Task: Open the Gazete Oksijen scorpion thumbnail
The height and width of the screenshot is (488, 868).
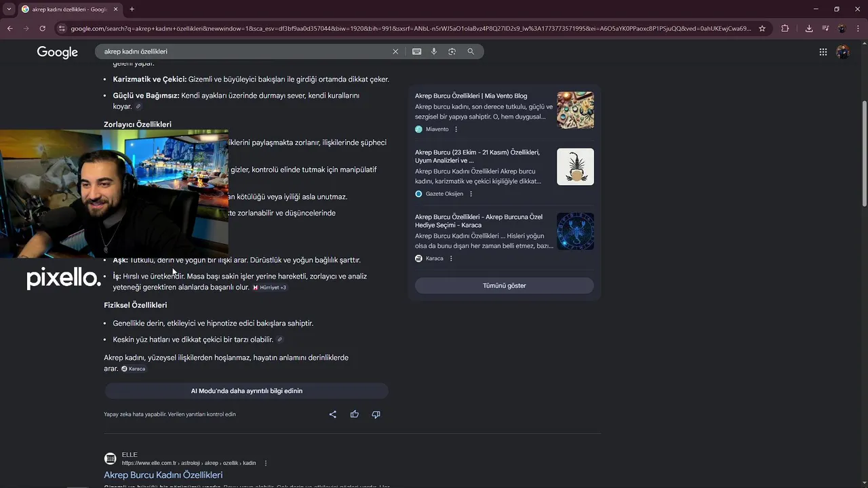Action: (575, 167)
